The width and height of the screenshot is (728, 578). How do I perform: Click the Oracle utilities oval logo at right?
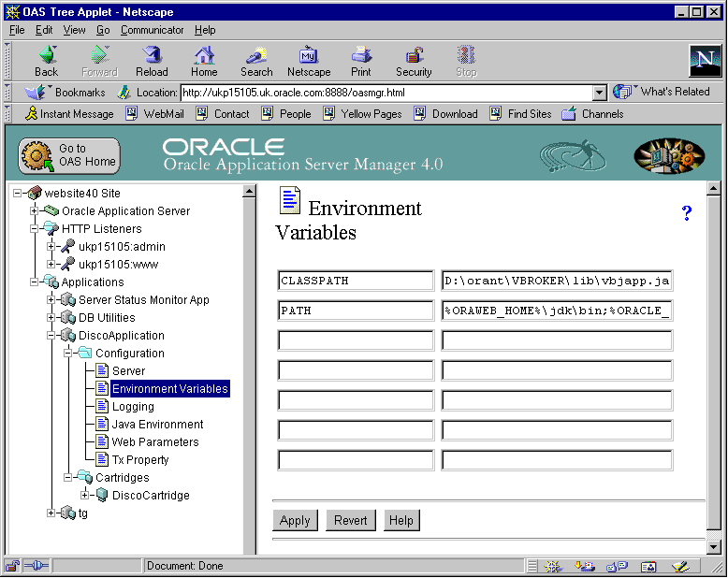click(669, 156)
